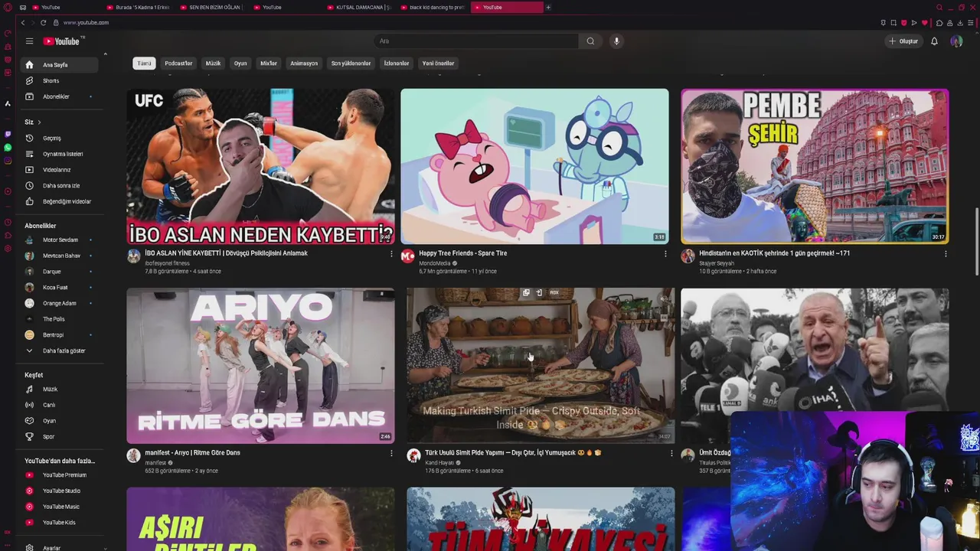Select the Animasyon filter chip

304,64
